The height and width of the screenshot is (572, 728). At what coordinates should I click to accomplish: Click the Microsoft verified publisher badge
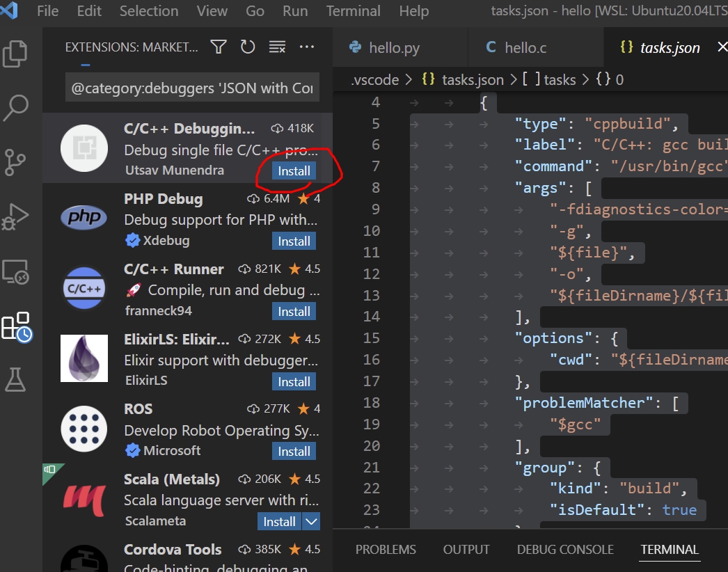(132, 450)
